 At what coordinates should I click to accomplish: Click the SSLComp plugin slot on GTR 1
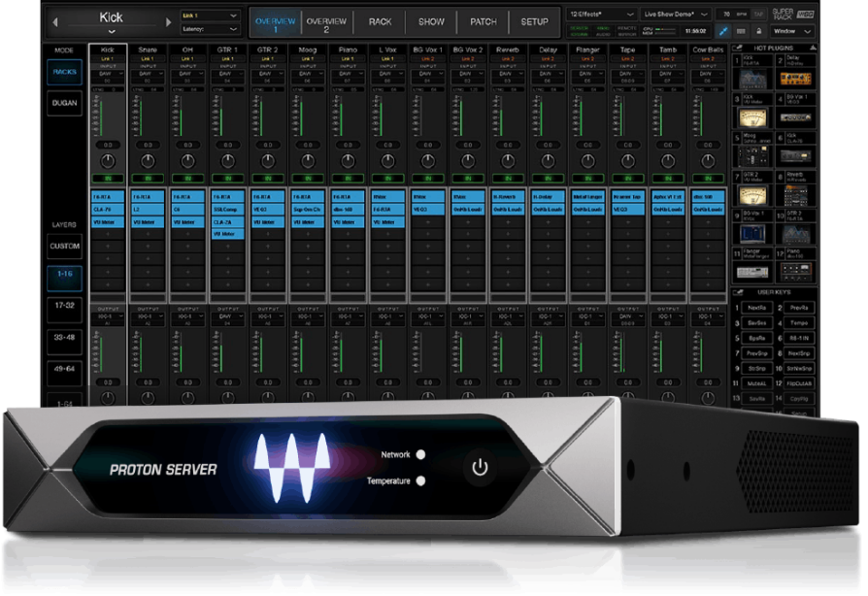point(228,210)
